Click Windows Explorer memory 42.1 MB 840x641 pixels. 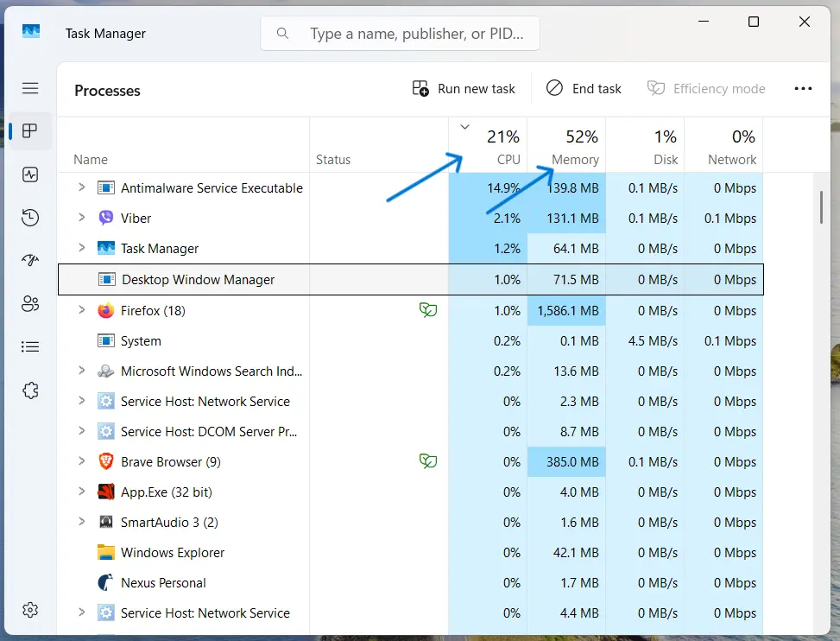point(576,553)
